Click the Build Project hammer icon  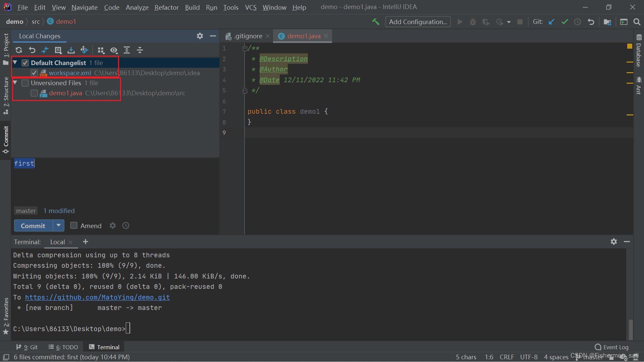pyautogui.click(x=376, y=22)
